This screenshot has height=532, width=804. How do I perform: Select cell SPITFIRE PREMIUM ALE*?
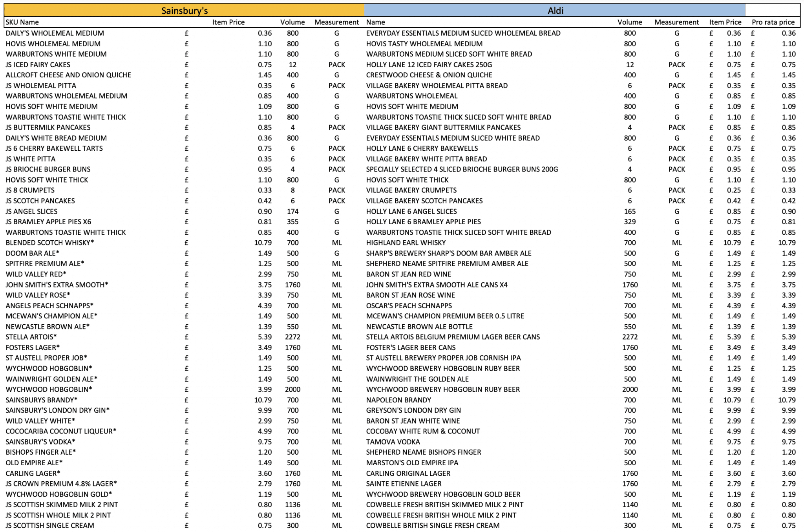45,264
